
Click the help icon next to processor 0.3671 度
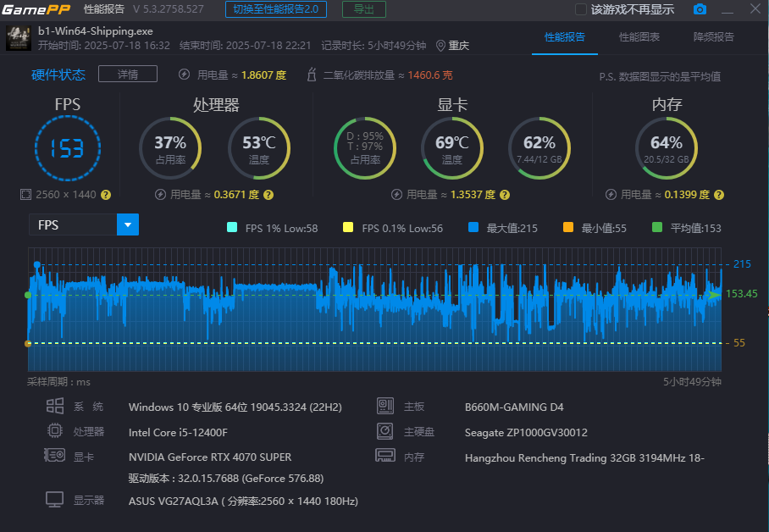coord(268,196)
